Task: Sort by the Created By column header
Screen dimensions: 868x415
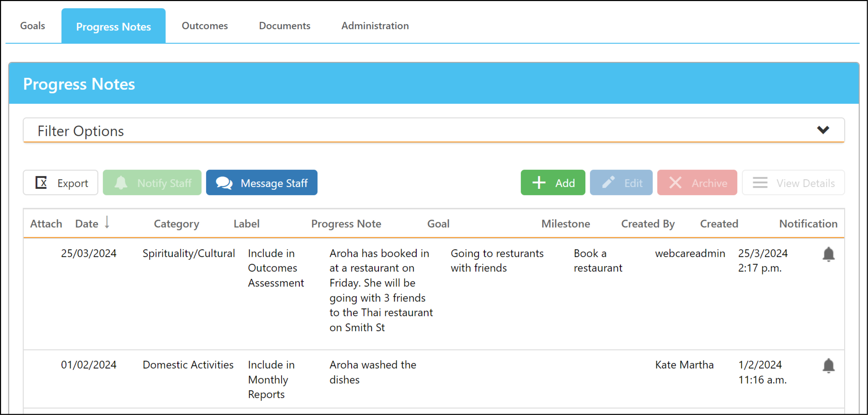Action: pyautogui.click(x=648, y=224)
